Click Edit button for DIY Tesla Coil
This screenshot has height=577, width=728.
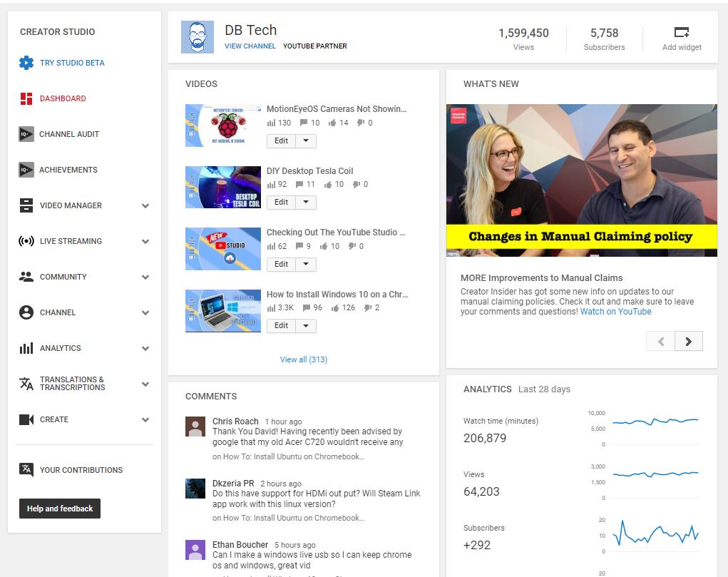pos(282,202)
